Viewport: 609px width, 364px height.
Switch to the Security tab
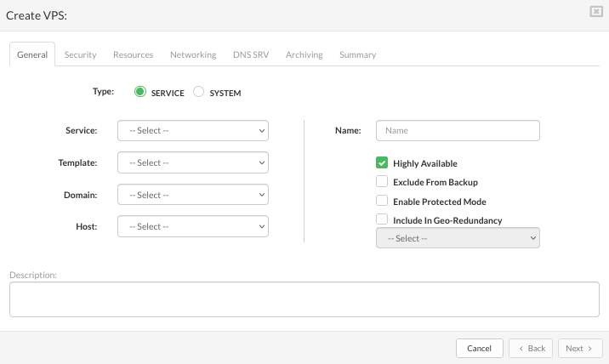(x=80, y=54)
